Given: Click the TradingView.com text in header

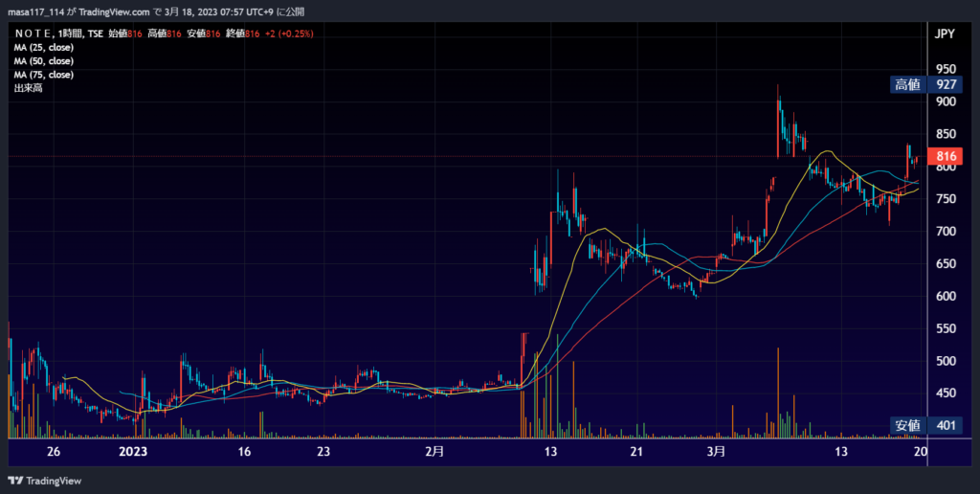Looking at the screenshot, I should (115, 11).
